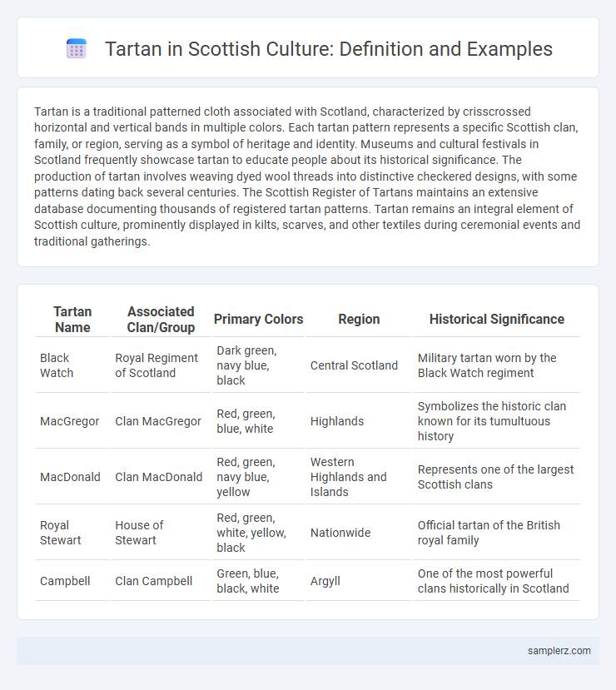Click the page title about Tartan in Scottish Culture
Viewport: 616px width, 690px height.
[328, 49]
